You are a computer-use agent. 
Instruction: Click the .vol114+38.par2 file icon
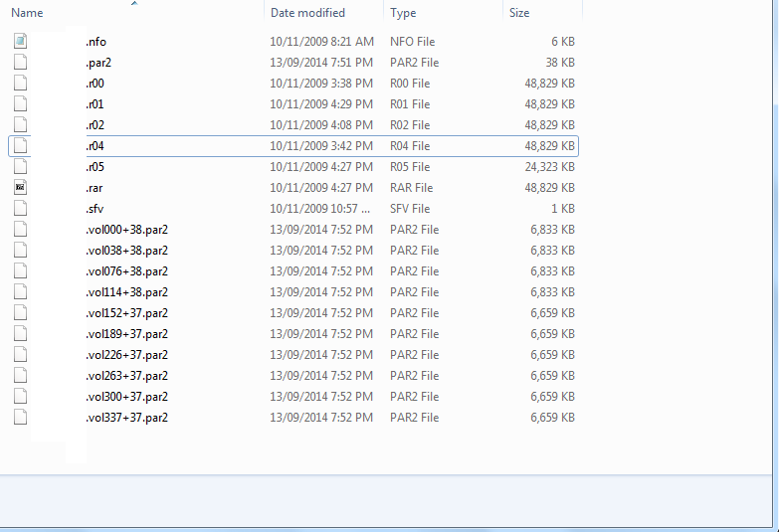click(x=20, y=291)
